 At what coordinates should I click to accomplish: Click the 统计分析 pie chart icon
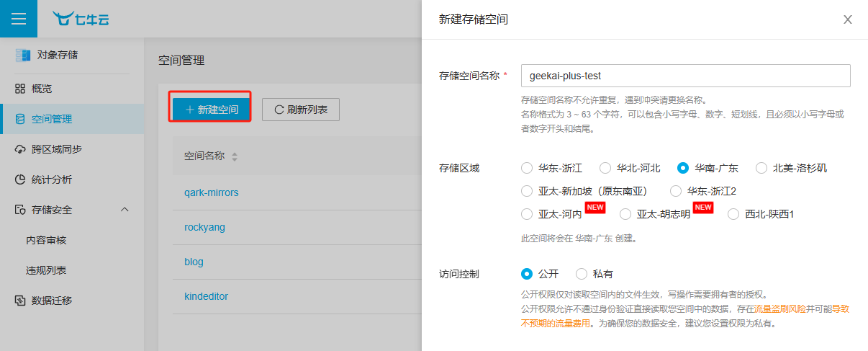click(20, 179)
